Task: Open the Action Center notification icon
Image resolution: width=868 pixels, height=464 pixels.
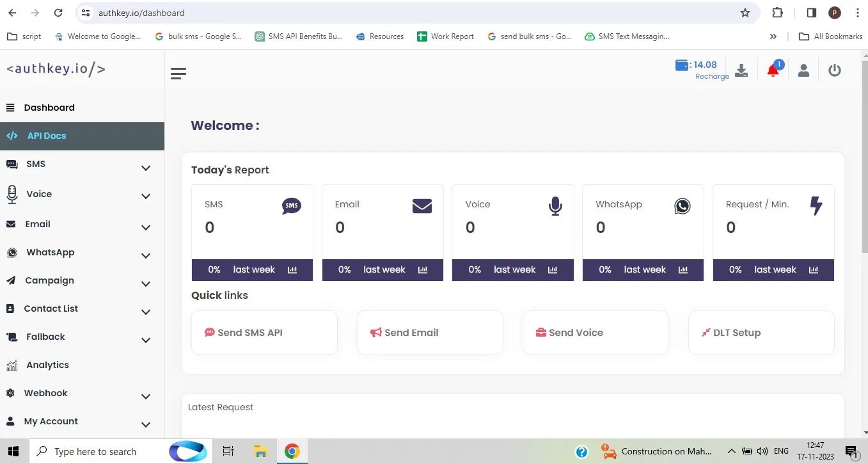Action: pos(851,451)
